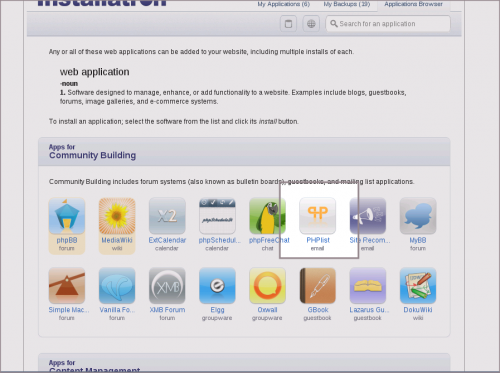Click the Oxwall text link
Screen dimensions: 500x373
(x=267, y=310)
